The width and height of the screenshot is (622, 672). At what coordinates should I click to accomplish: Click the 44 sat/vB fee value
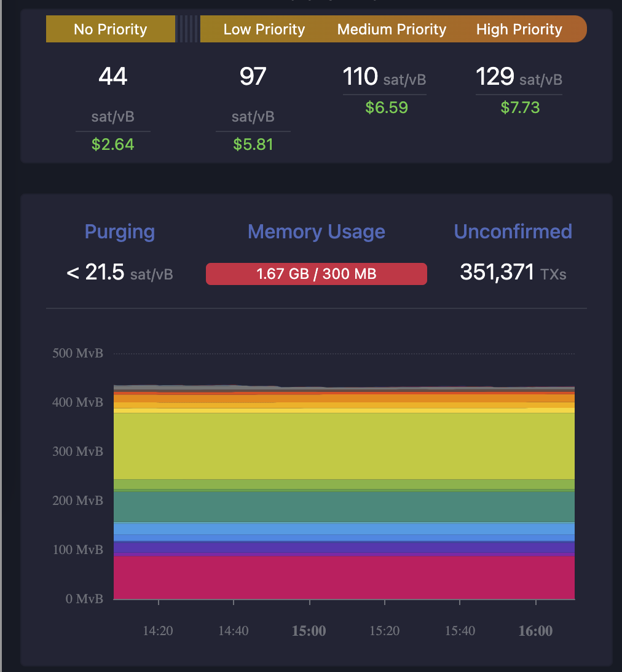click(113, 77)
